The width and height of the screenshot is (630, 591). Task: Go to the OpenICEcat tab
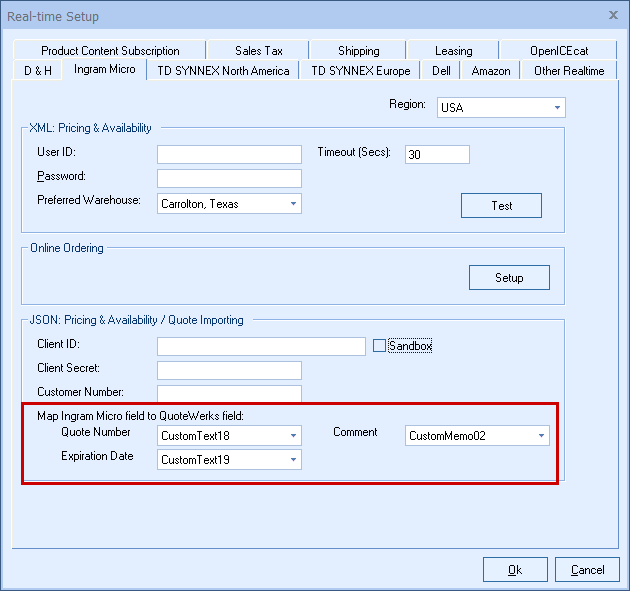pos(558,51)
